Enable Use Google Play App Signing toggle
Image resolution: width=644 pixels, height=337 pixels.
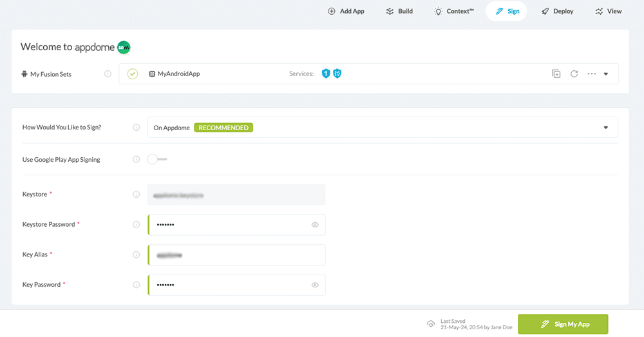(x=156, y=159)
